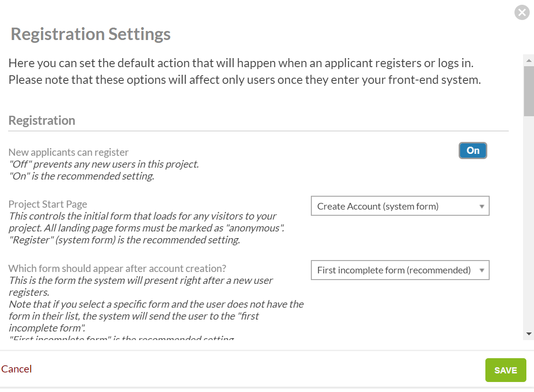Click the Project Start Page dropdown arrow

coord(482,206)
